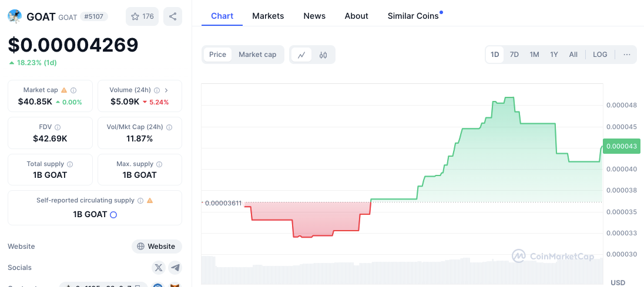Click the current price label 0.000043 on chart

(622, 146)
